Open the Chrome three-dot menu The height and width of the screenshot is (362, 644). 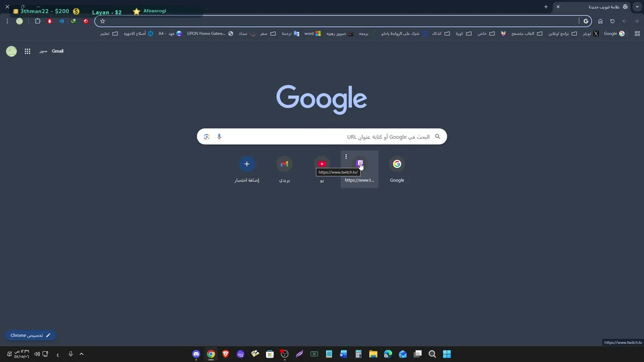click(x=7, y=21)
